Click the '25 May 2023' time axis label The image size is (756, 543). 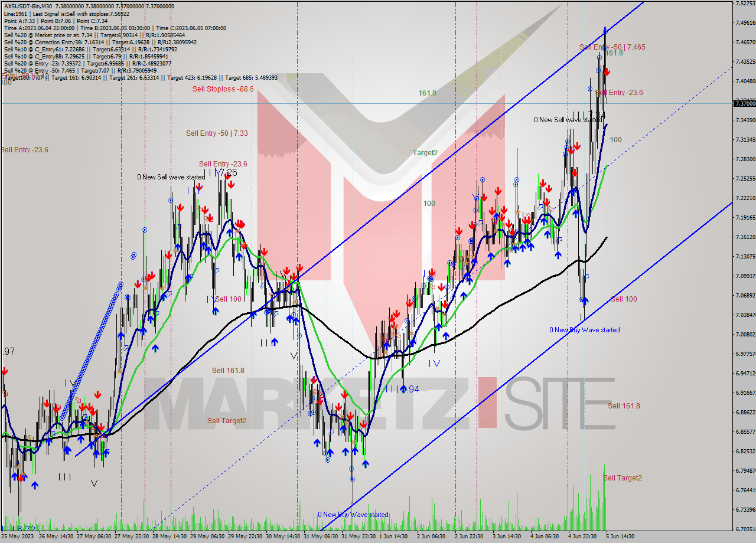19,537
